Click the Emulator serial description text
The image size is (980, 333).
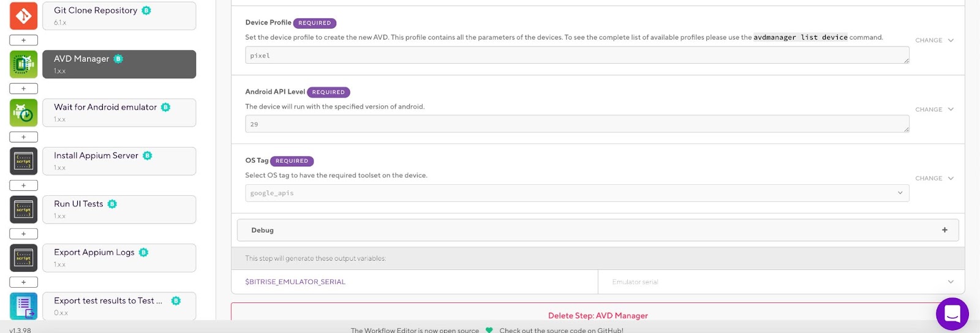point(635,282)
